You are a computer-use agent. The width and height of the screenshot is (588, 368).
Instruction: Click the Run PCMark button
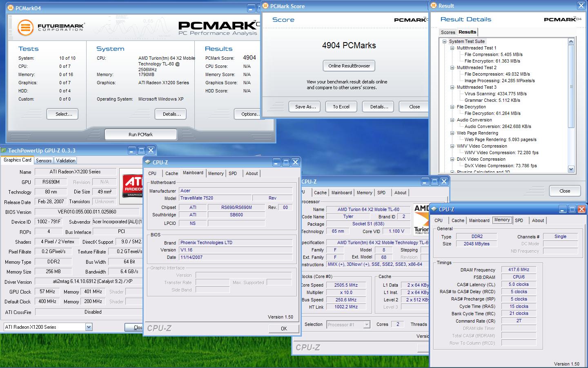coord(140,135)
